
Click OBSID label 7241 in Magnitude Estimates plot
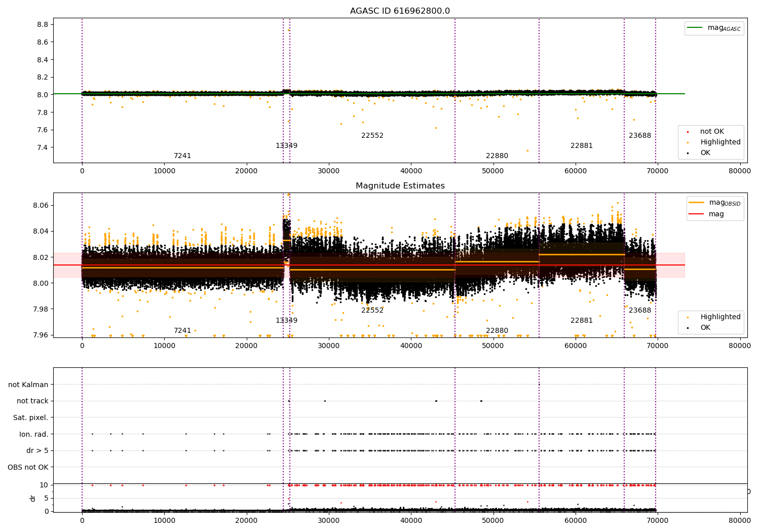click(182, 330)
